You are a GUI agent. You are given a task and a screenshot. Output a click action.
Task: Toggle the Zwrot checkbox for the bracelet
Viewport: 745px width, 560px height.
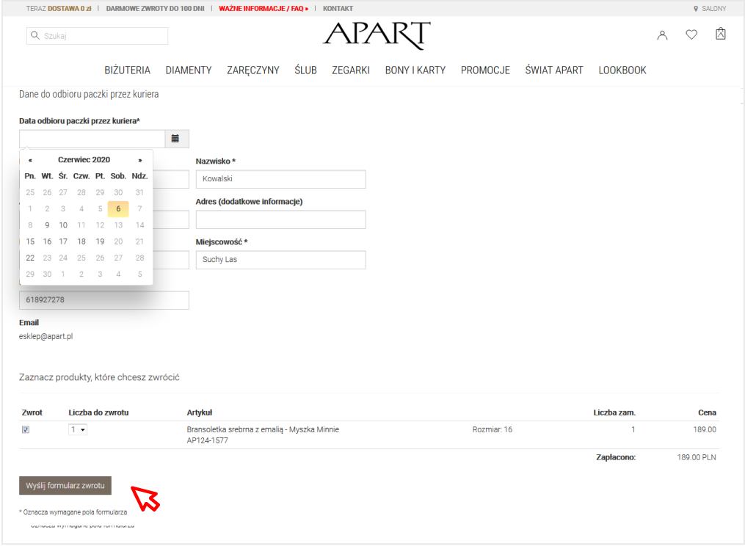[26, 430]
